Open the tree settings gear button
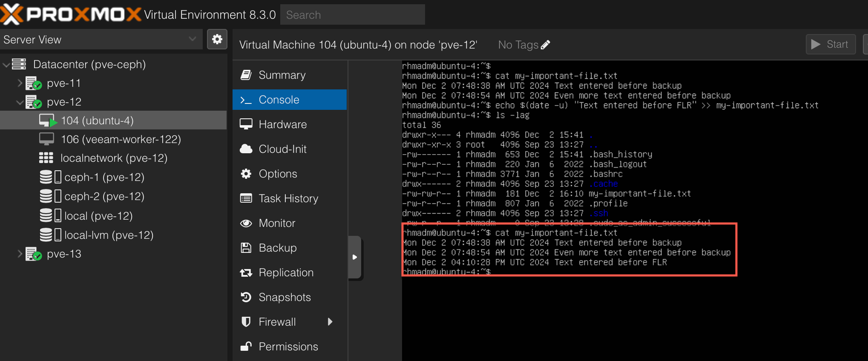The image size is (868, 361). click(217, 40)
